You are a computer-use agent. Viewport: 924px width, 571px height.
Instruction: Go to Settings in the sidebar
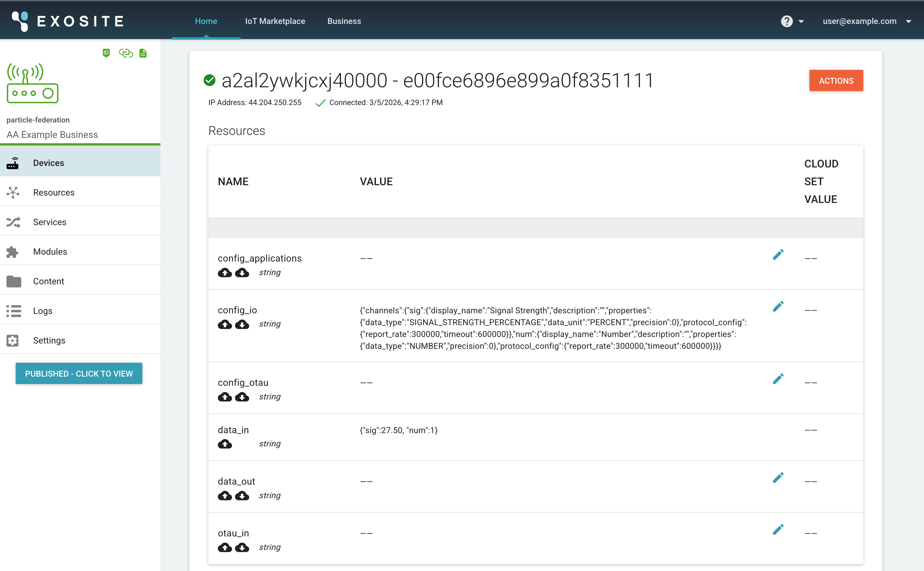click(x=49, y=340)
